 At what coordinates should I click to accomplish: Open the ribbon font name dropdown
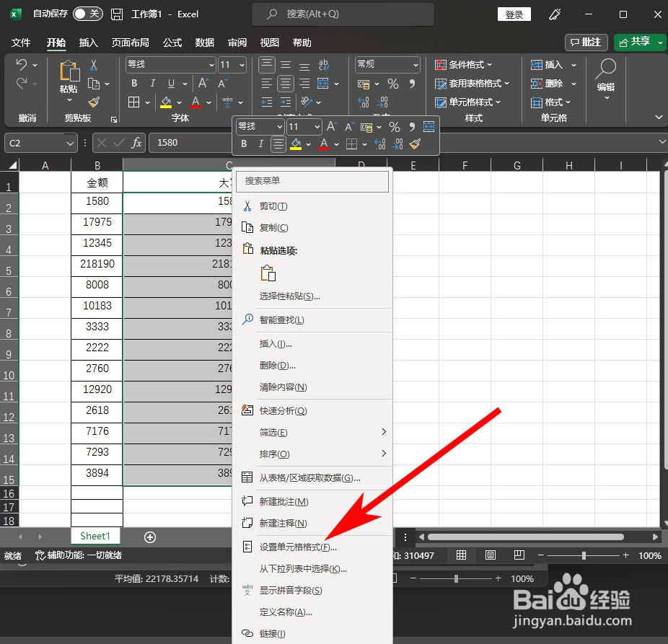click(211, 65)
